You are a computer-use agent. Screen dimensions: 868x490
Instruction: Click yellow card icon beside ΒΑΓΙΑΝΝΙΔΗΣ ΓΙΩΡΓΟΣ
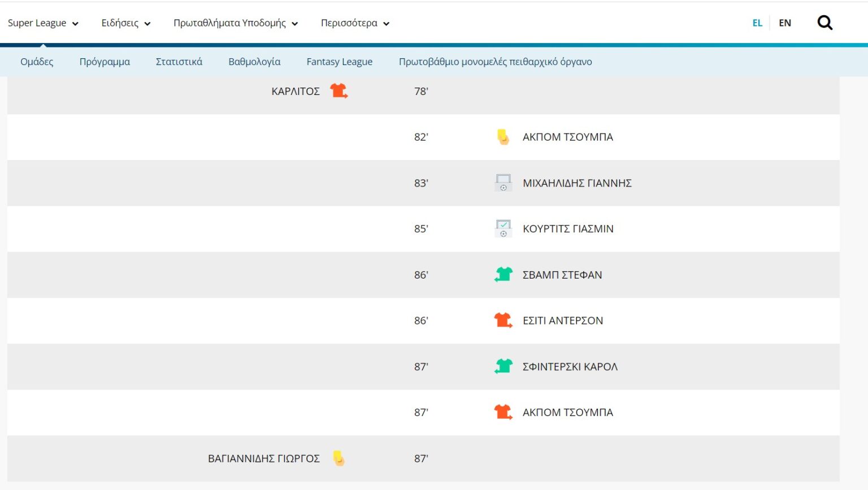tap(338, 458)
